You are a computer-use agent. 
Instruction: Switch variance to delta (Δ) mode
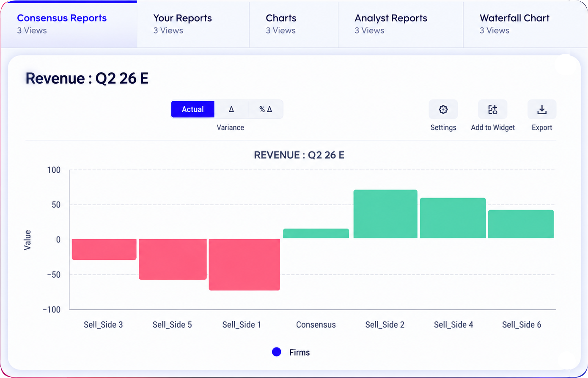tap(231, 109)
